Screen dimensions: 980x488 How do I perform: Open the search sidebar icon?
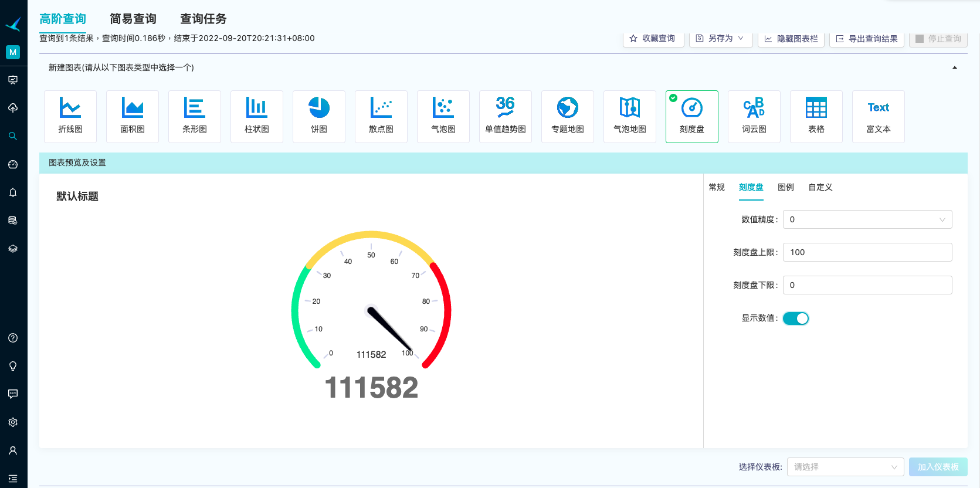pos(13,136)
